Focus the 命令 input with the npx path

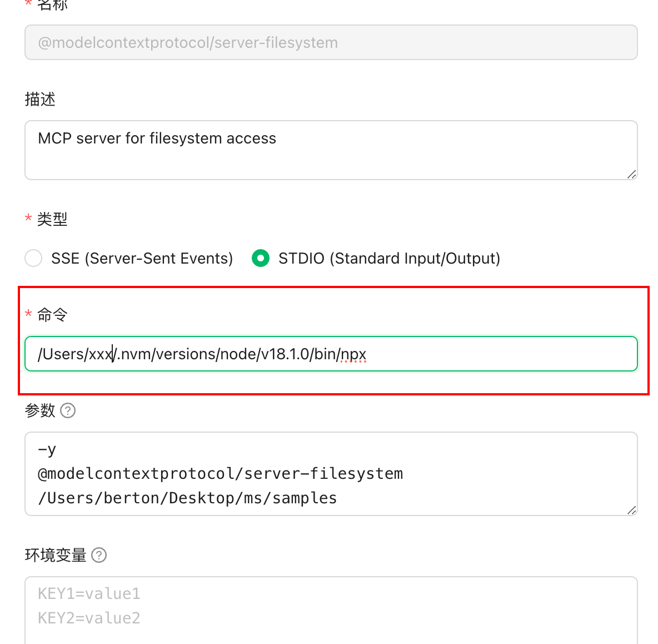point(331,354)
